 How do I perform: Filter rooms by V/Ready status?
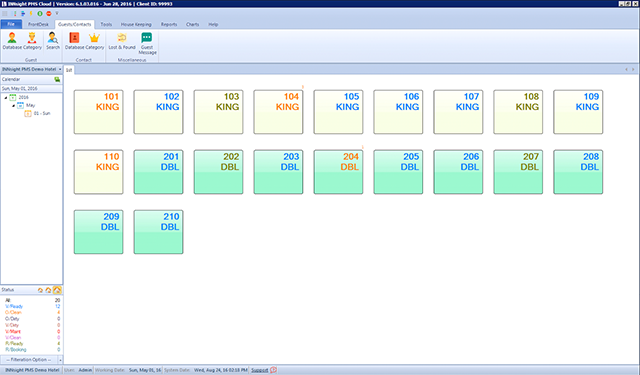[x=14, y=306]
